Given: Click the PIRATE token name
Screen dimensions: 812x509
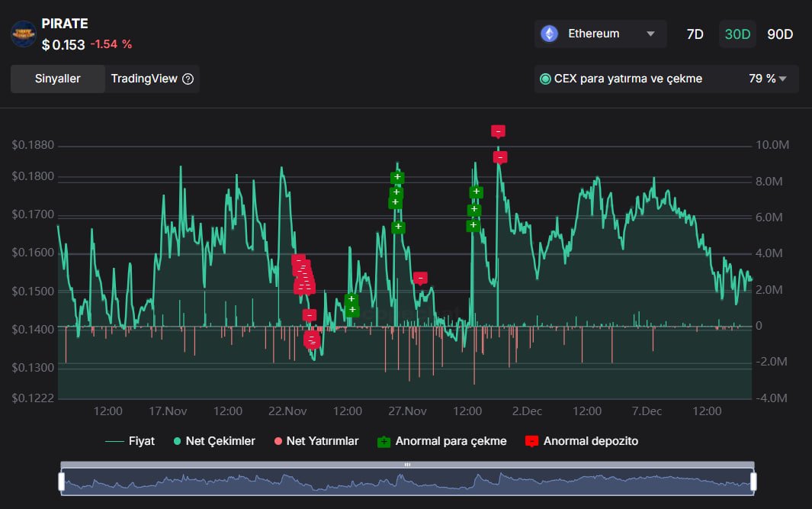Looking at the screenshot, I should click(65, 24).
